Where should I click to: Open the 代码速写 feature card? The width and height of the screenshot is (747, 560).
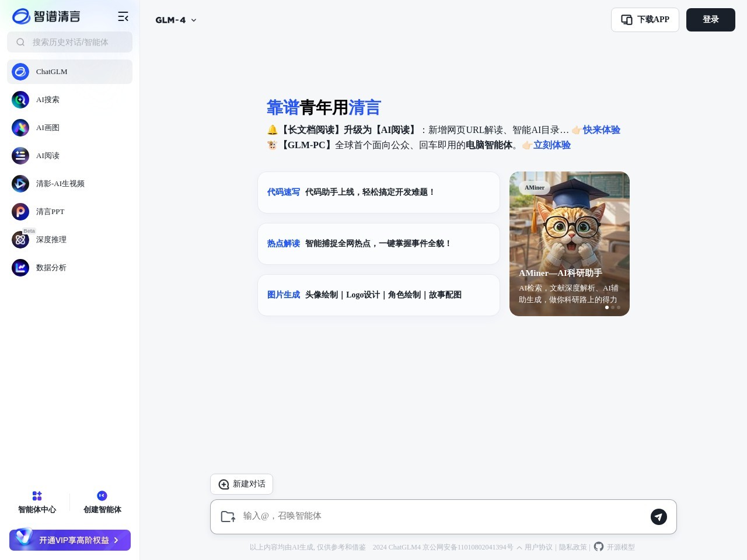378,192
